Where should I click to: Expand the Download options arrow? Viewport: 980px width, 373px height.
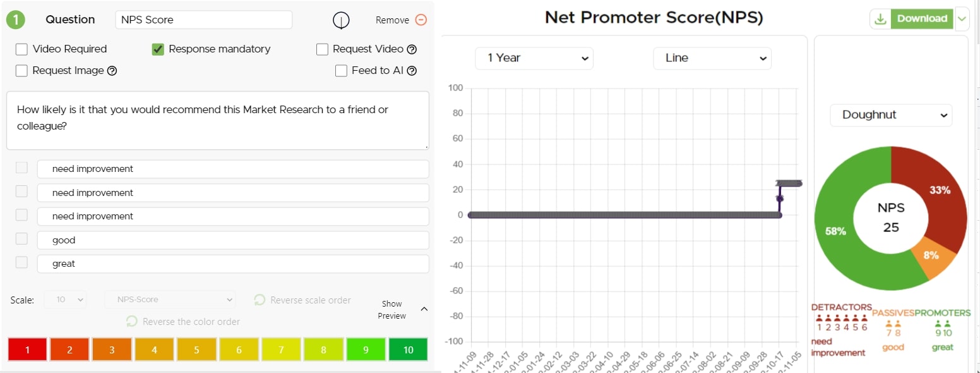click(x=962, y=19)
